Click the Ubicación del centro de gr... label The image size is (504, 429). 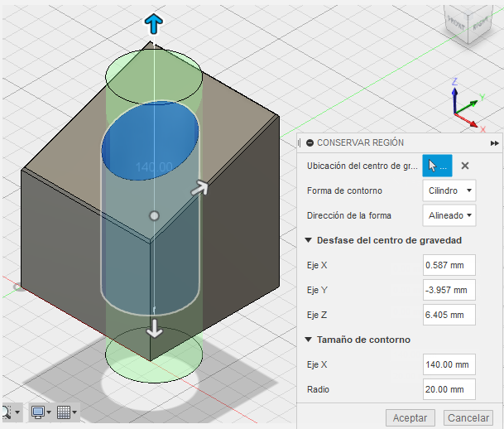tap(362, 166)
